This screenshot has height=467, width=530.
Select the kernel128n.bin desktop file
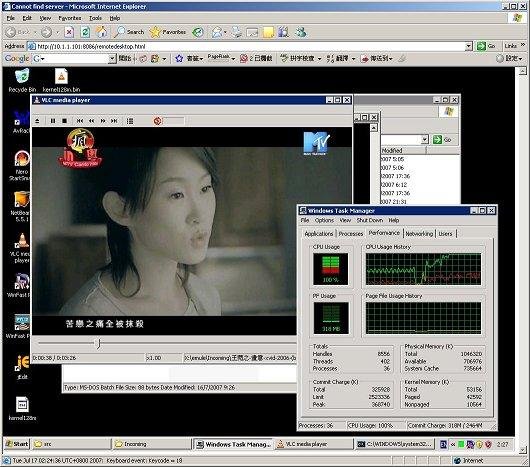coord(61,80)
